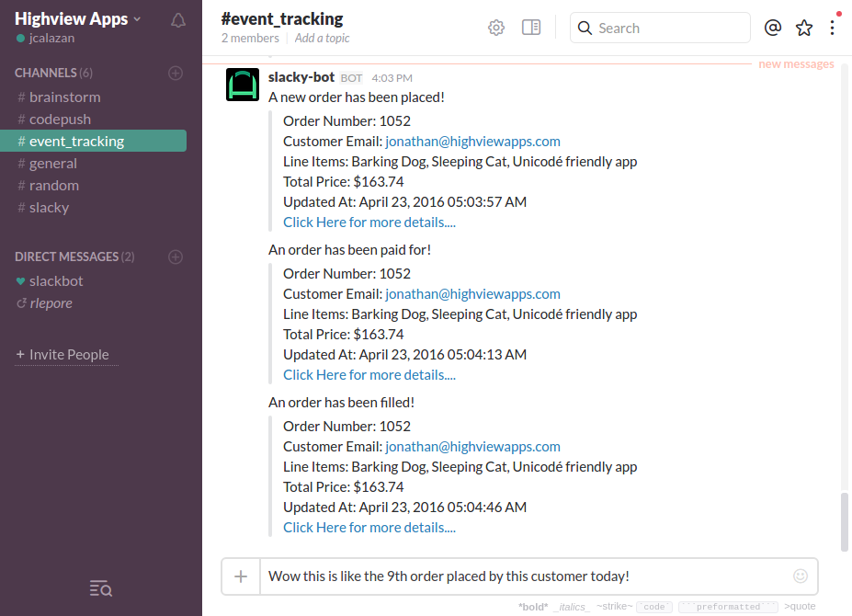Open the quick switcher icon in sidebar

tap(101, 588)
